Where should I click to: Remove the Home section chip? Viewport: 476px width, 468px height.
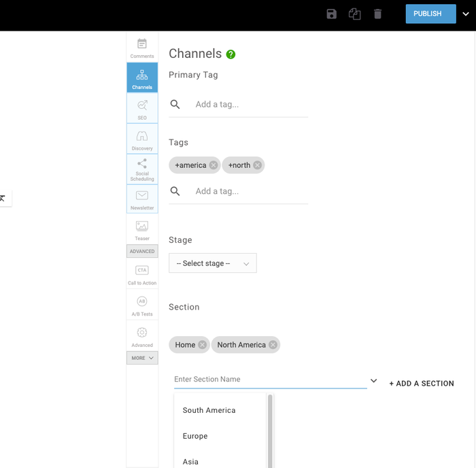coord(202,345)
